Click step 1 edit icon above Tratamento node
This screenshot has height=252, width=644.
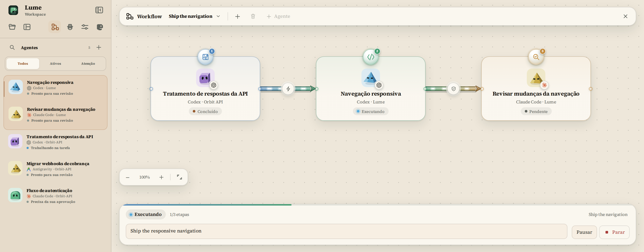[x=205, y=57]
